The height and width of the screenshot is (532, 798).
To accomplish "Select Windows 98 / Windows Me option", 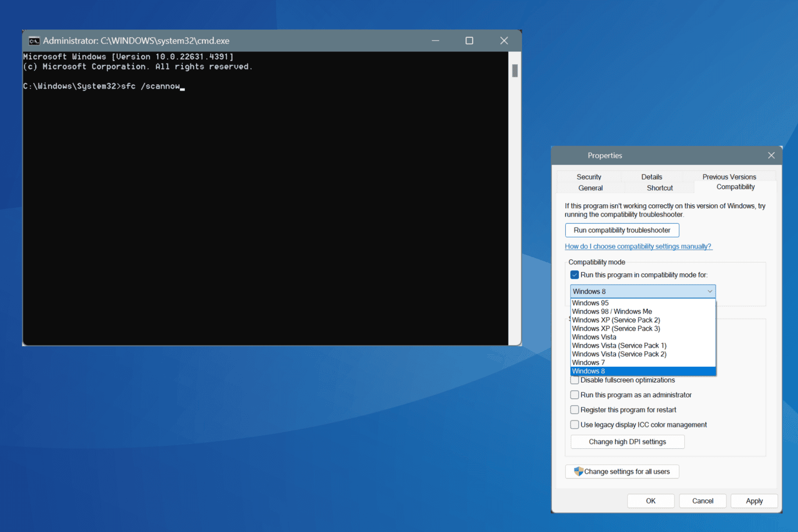I will [643, 312].
